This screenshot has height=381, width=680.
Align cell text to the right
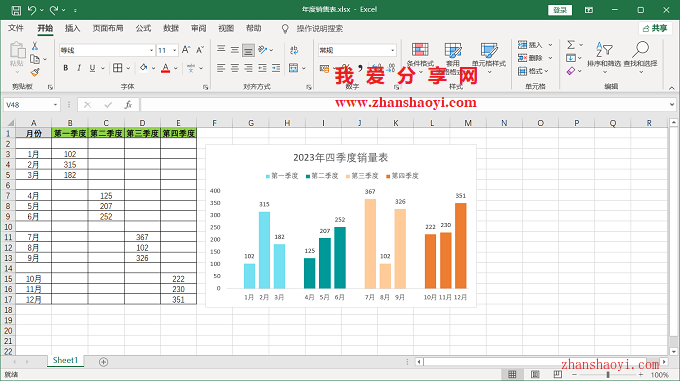[x=248, y=68]
